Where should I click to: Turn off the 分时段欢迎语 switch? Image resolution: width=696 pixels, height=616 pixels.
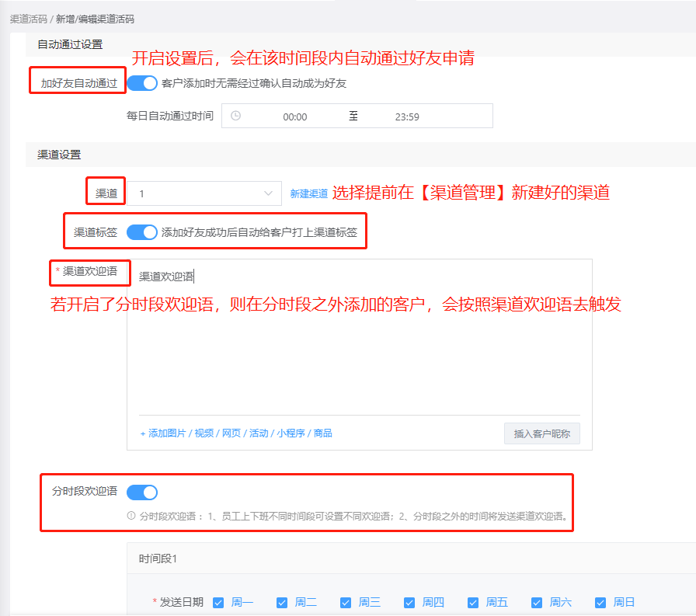(x=142, y=492)
